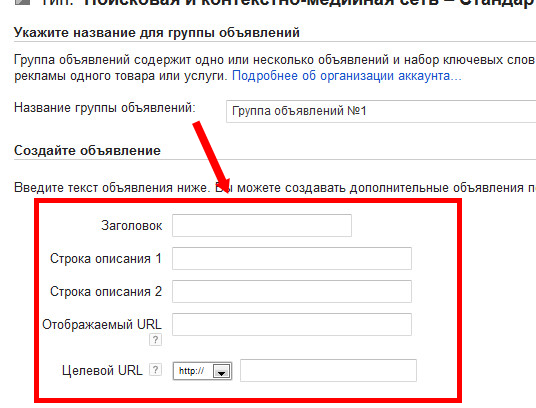Viewport: 536px width, 408px height.
Task: Click the Отображаемый URL label
Action: (102, 324)
